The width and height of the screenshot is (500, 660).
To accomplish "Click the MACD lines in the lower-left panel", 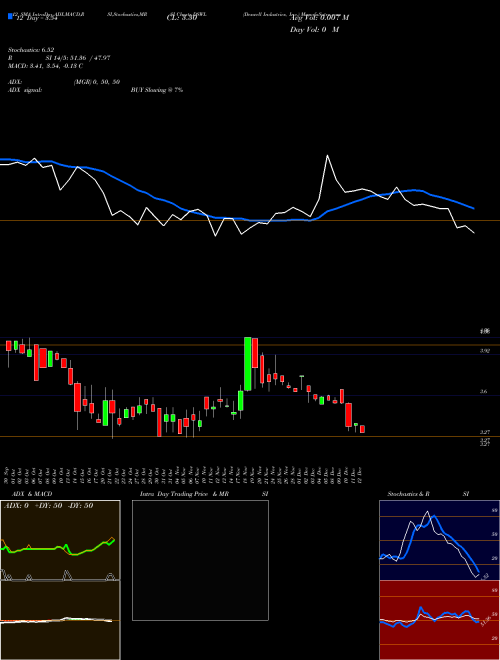I will (x=56, y=620).
